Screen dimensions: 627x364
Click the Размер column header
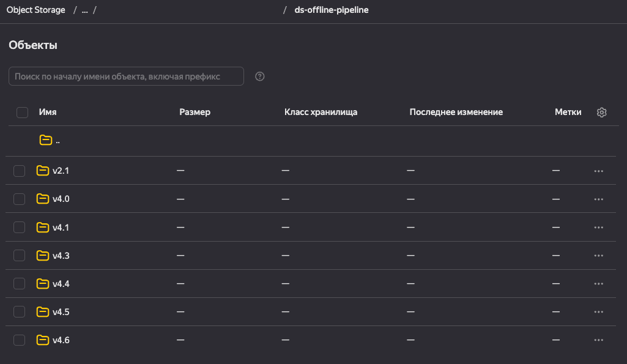click(x=195, y=112)
